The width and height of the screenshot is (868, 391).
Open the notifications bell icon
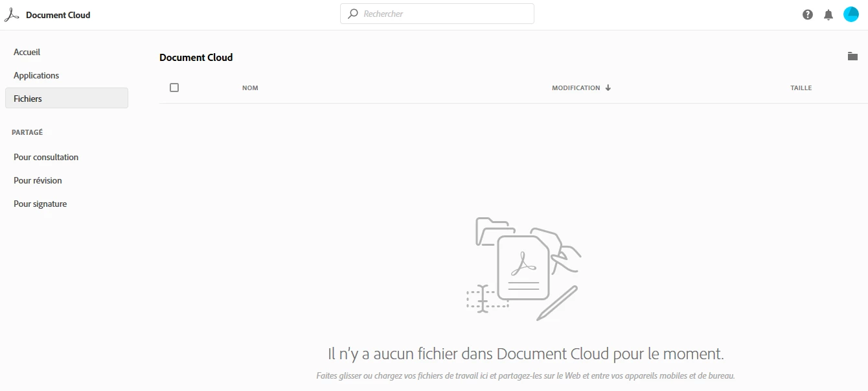tap(828, 14)
